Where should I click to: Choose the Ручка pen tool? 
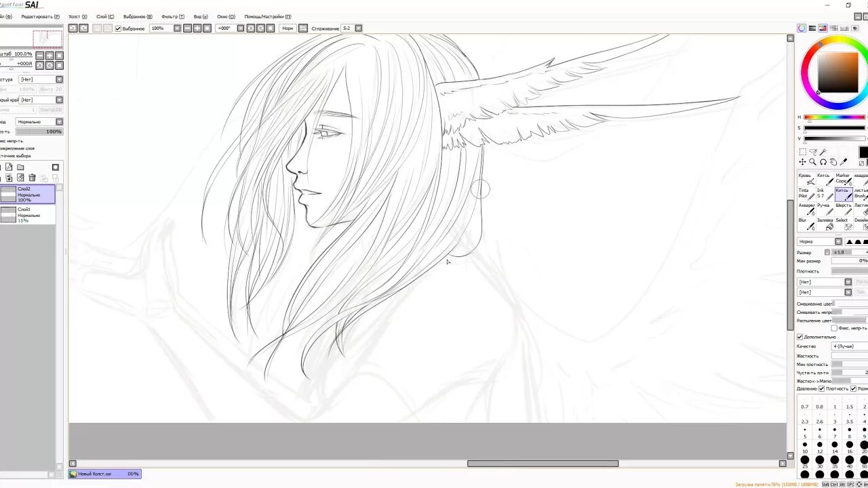click(825, 209)
